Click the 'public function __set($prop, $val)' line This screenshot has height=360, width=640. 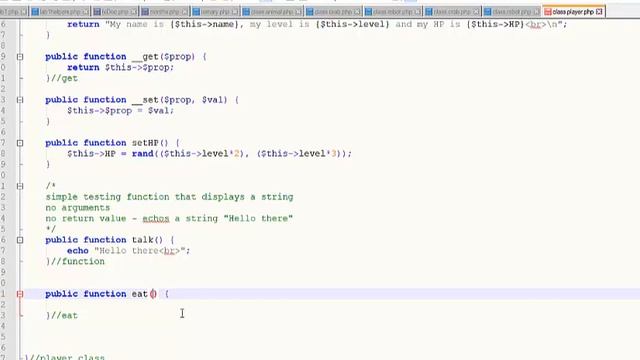click(142, 100)
